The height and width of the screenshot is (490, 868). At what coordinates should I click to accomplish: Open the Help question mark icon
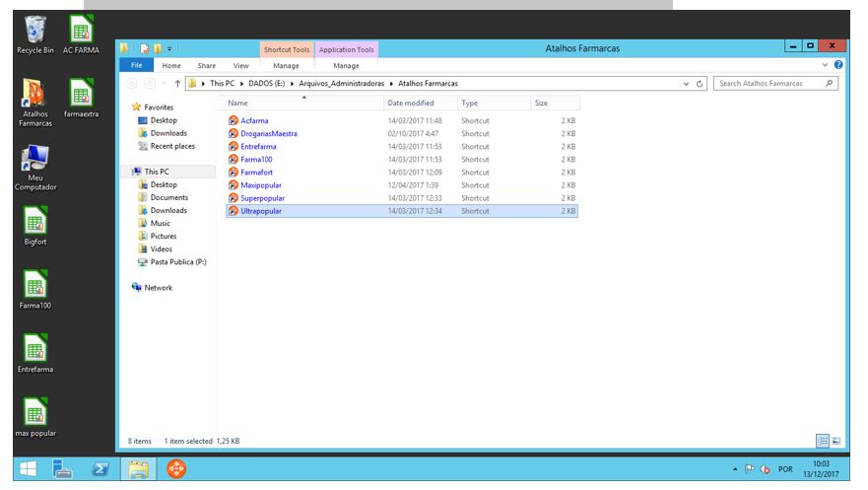(x=838, y=65)
